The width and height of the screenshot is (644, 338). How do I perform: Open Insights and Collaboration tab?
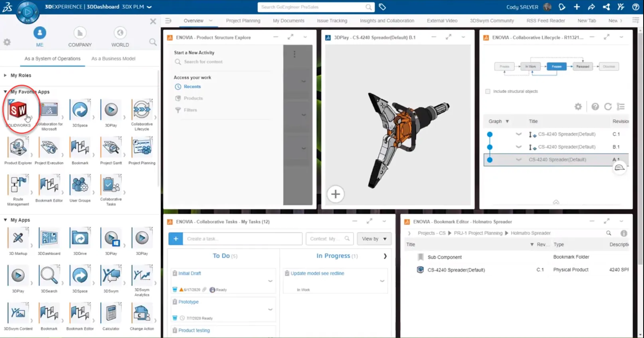tap(387, 21)
